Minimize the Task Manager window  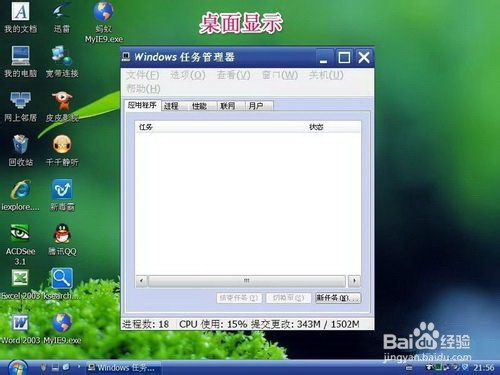click(324, 57)
